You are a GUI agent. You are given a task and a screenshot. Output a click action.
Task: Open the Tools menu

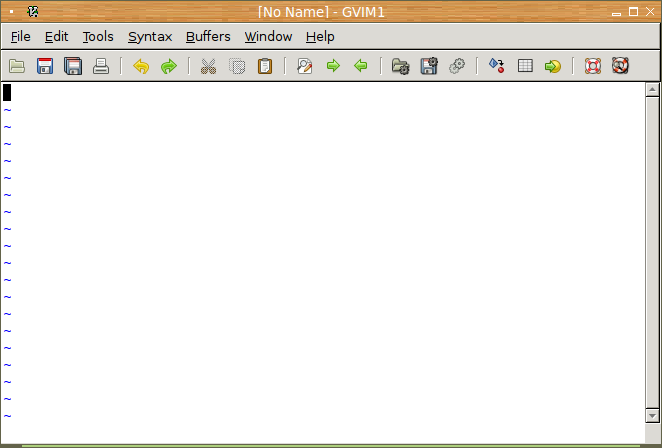(x=98, y=37)
